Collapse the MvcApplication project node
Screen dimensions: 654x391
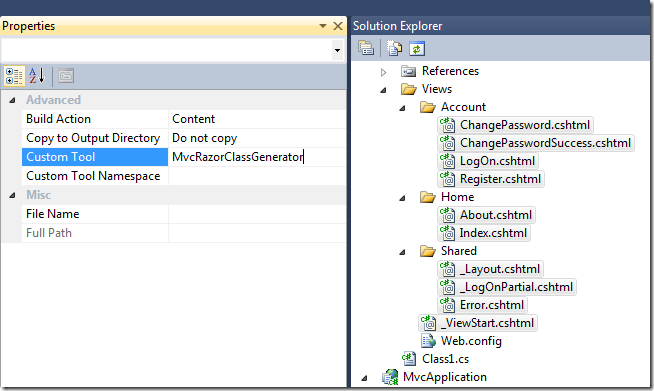(x=365, y=378)
